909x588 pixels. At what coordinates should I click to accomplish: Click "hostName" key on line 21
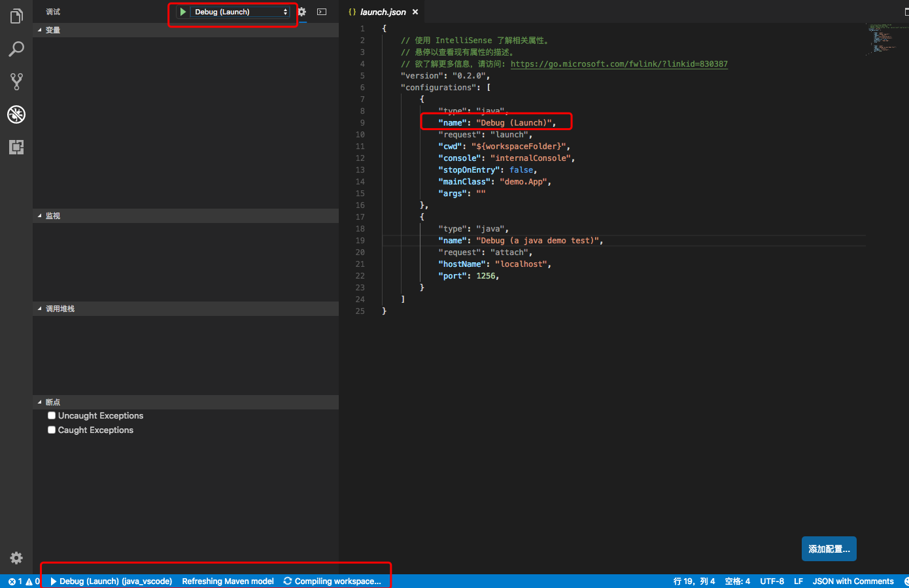pyautogui.click(x=463, y=264)
